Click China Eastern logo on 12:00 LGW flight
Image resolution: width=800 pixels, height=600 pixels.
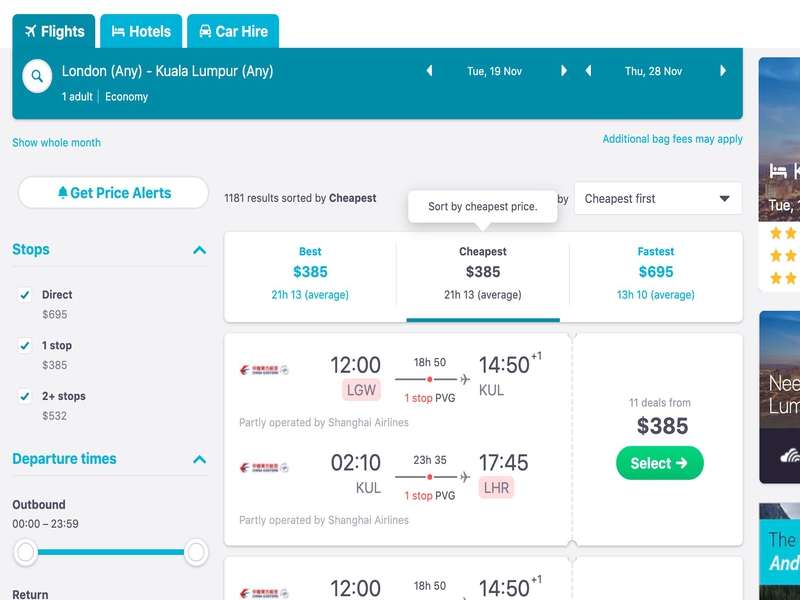[264, 370]
